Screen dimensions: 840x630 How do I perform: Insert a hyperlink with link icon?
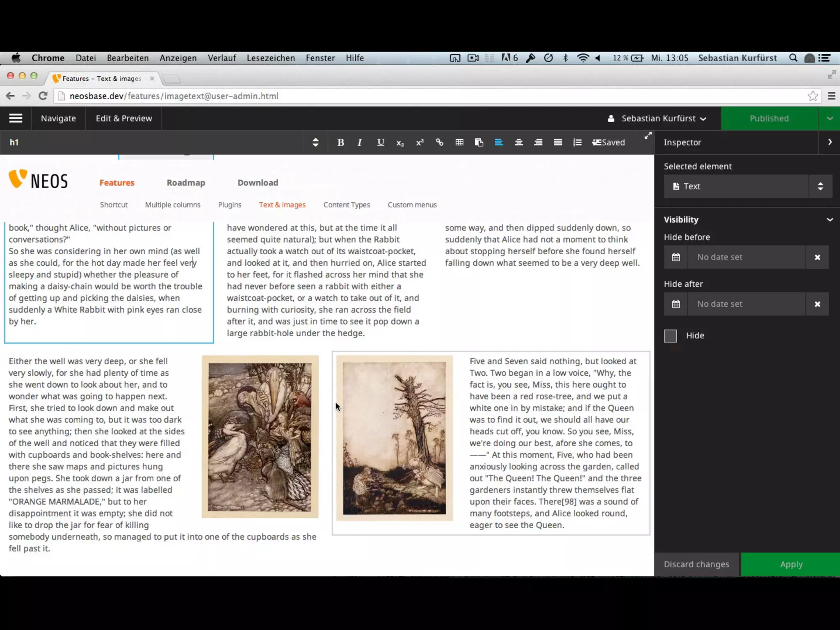(439, 142)
